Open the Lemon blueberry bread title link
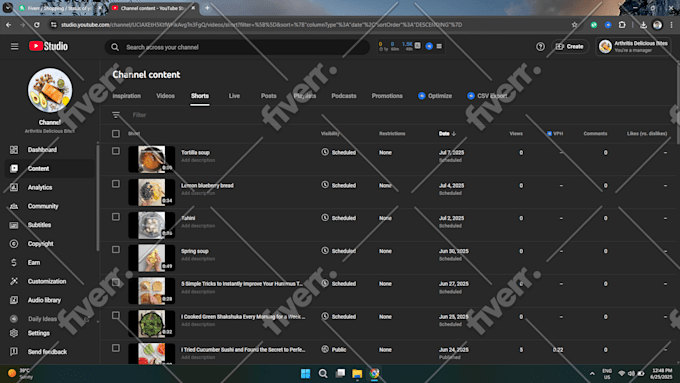Screen dimensions: 680x383 [207, 185]
